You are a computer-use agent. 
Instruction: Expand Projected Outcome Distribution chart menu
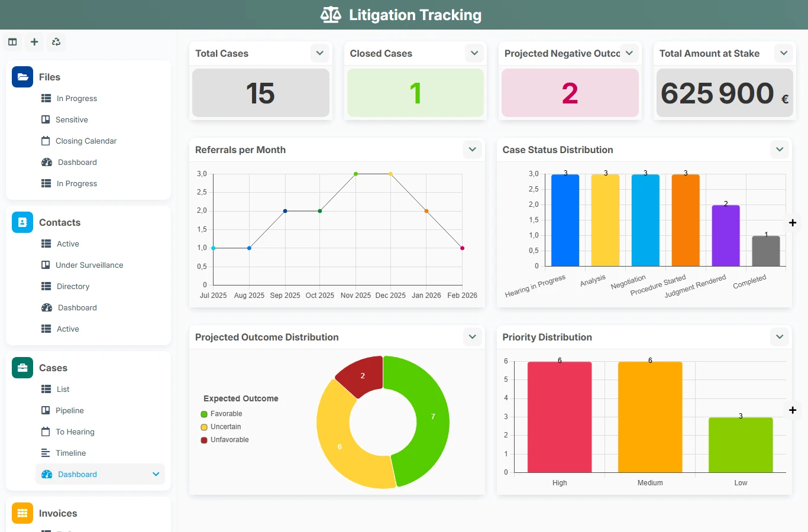(473, 337)
